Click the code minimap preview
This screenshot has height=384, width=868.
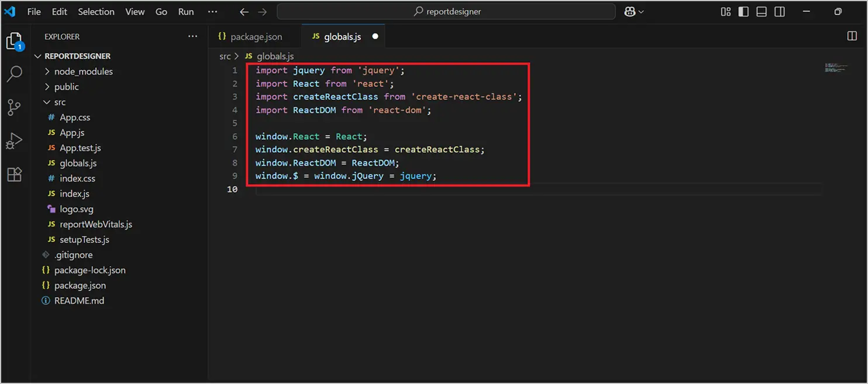coord(835,68)
